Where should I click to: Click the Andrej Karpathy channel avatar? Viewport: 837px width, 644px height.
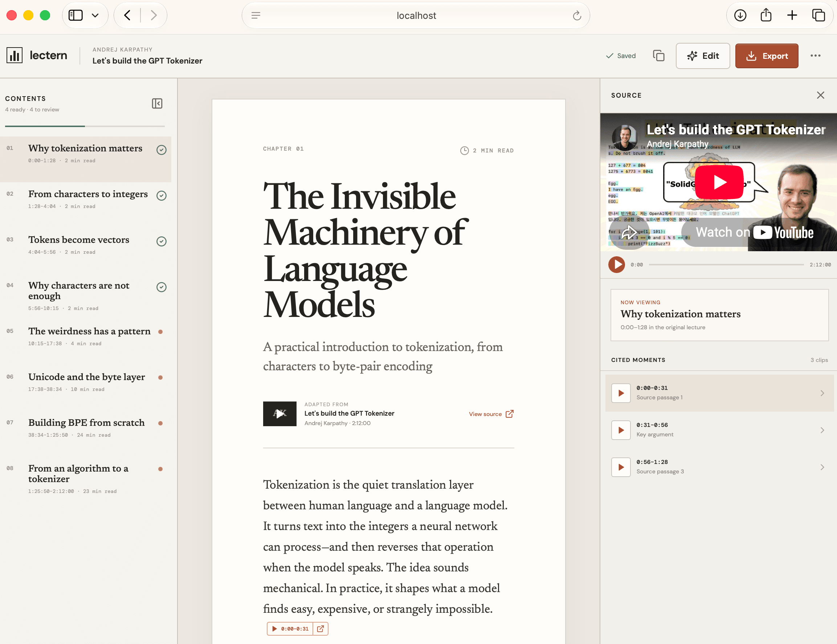[x=624, y=137]
